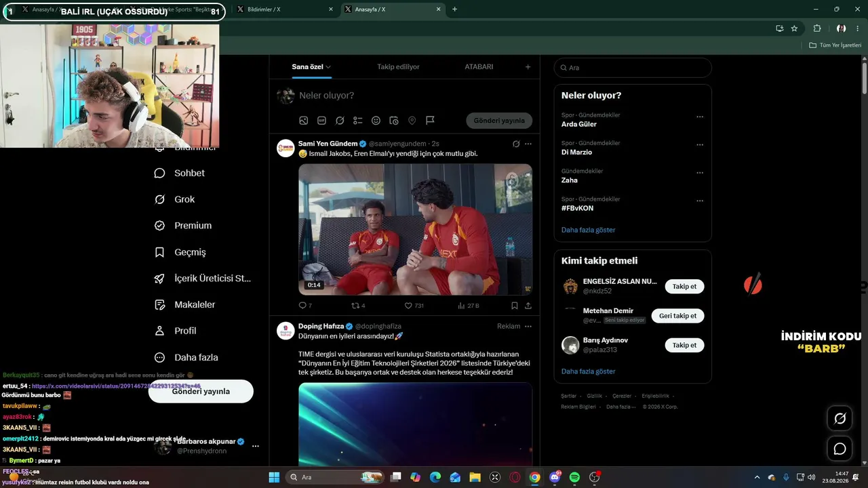868x488 pixels.
Task: Open the Chrome extensions puzzle icon
Action: pos(817,28)
